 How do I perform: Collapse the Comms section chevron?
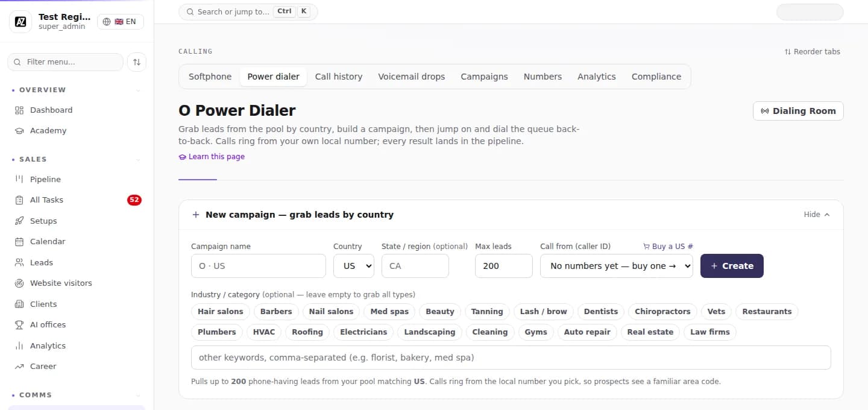pyautogui.click(x=138, y=396)
